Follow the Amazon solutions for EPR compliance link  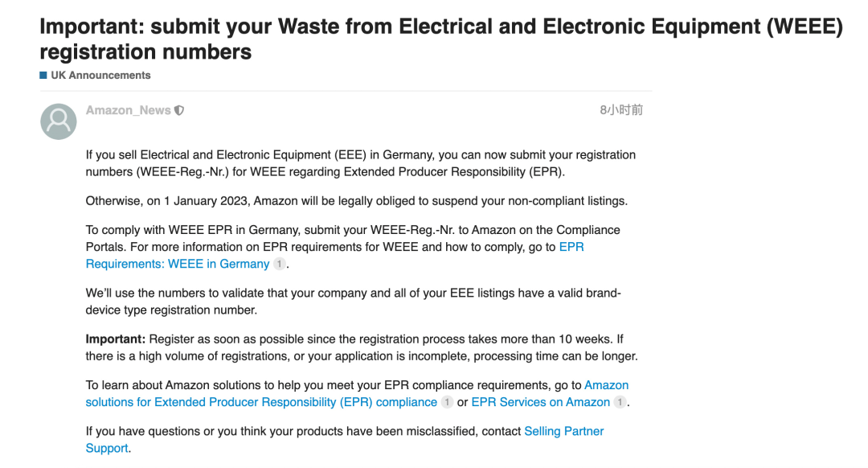point(261,402)
